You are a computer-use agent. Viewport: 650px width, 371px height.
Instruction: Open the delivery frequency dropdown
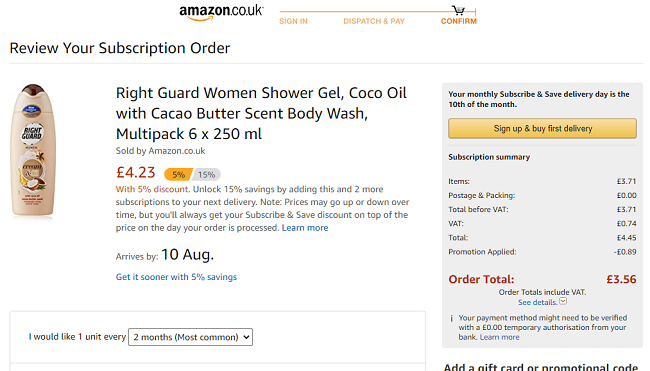tap(190, 337)
